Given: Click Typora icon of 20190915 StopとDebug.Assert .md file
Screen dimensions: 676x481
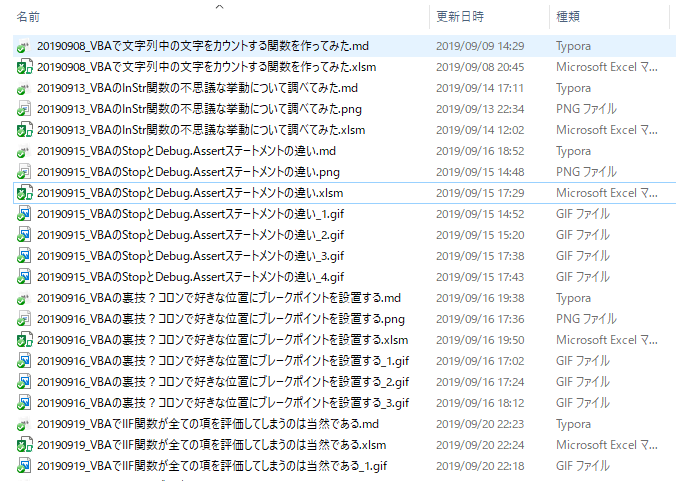Looking at the screenshot, I should point(24,151).
